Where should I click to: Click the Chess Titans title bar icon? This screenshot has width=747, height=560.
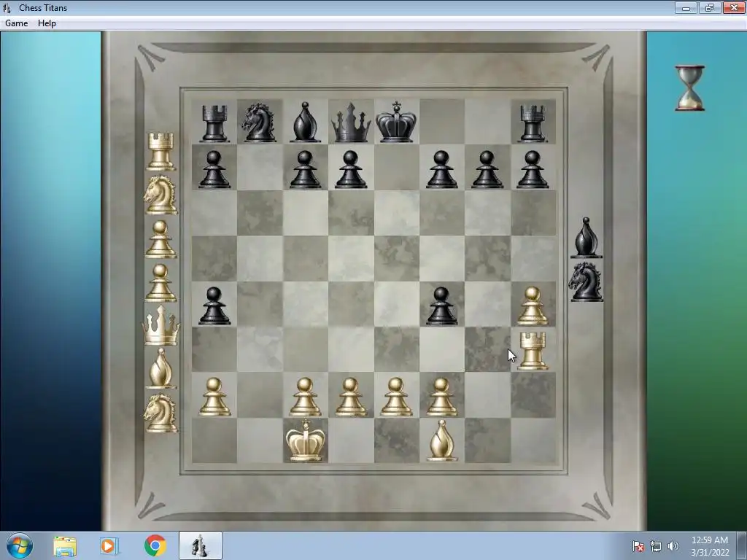(7, 7)
